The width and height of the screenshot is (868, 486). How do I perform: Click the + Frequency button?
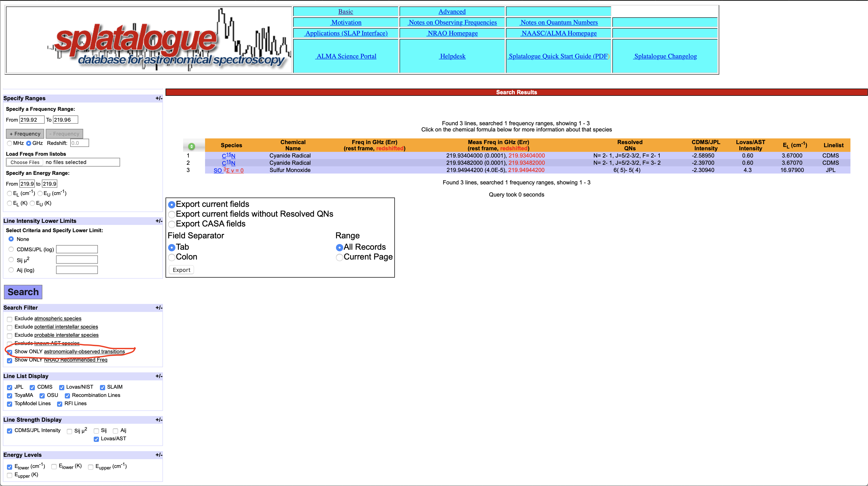25,134
